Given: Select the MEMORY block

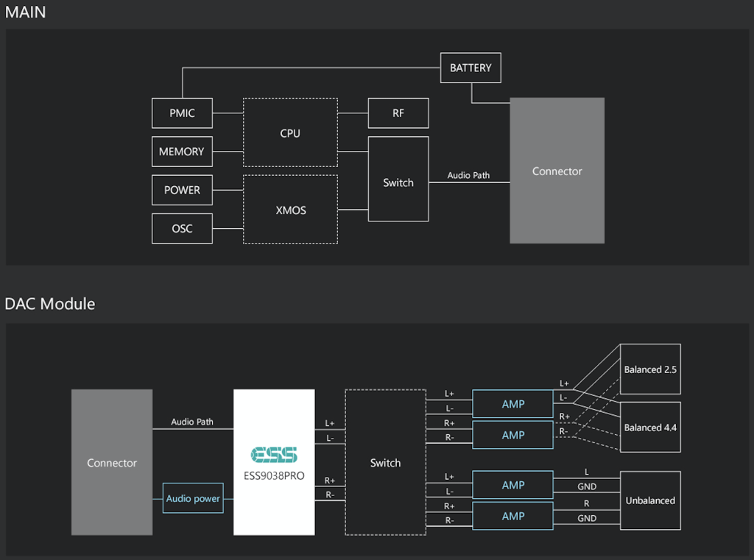Looking at the screenshot, I should (182, 152).
